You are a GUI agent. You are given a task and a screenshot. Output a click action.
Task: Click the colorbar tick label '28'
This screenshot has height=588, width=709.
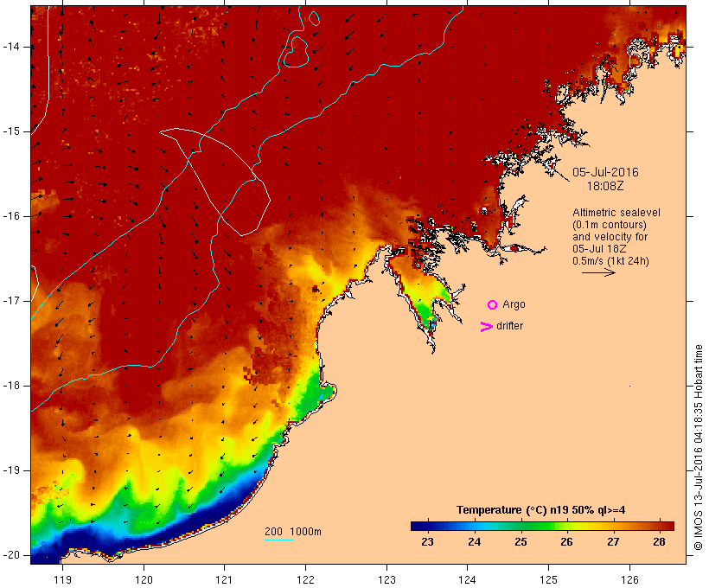659,541
